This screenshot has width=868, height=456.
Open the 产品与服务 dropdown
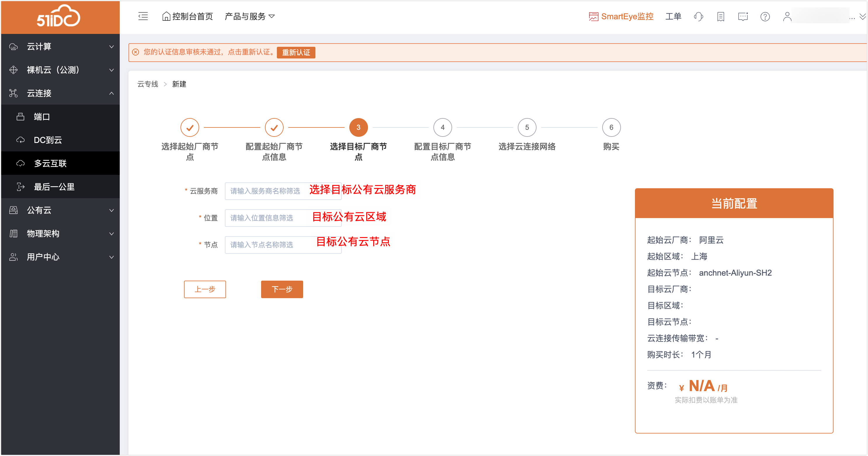point(249,17)
